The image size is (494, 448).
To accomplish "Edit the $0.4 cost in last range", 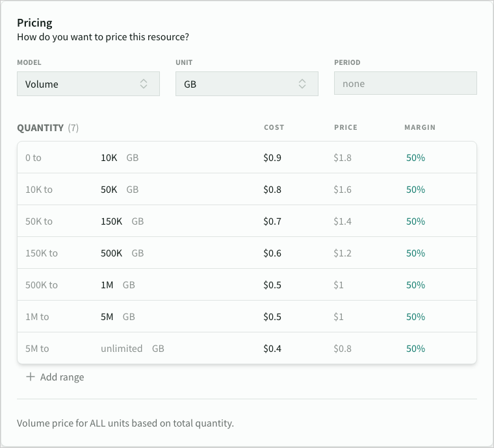I will [x=272, y=349].
